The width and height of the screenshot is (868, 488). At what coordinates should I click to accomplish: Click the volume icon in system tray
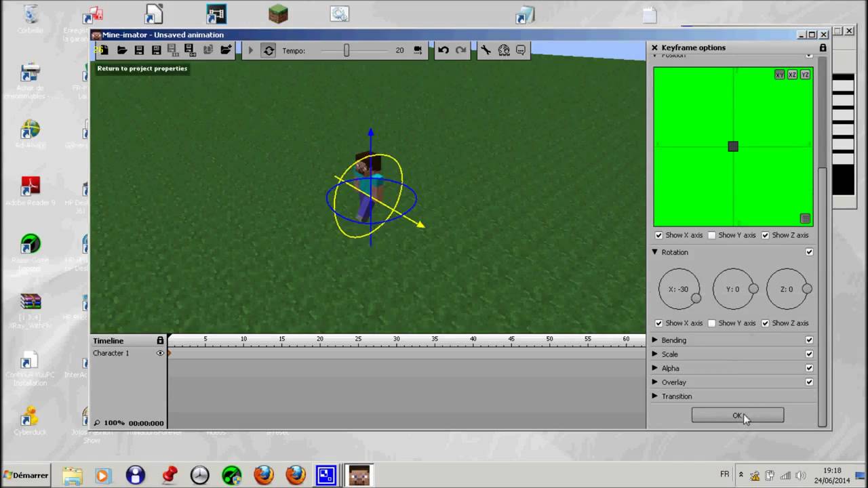(x=800, y=475)
